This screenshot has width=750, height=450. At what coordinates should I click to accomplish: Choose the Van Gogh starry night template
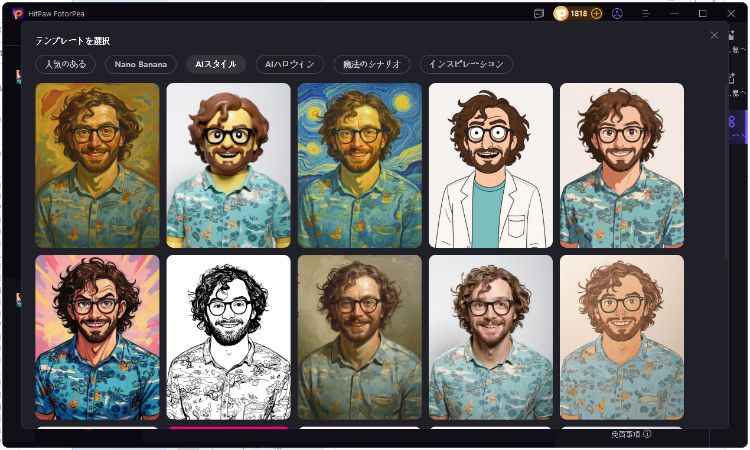[x=359, y=165]
